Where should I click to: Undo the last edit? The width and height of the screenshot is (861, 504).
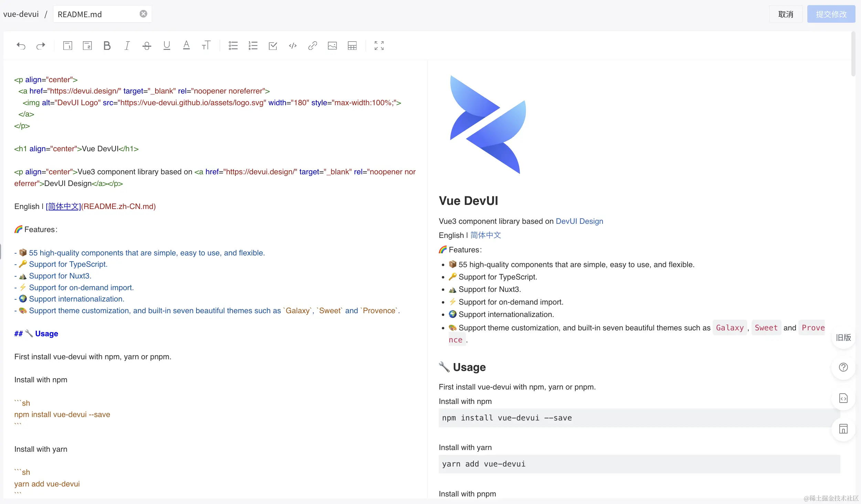tap(21, 46)
